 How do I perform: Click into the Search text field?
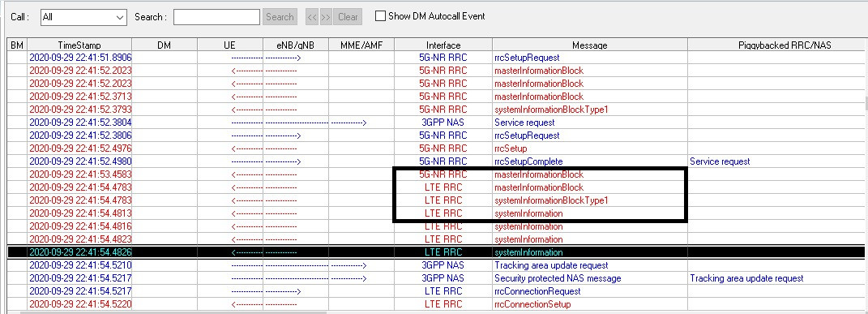[x=216, y=17]
